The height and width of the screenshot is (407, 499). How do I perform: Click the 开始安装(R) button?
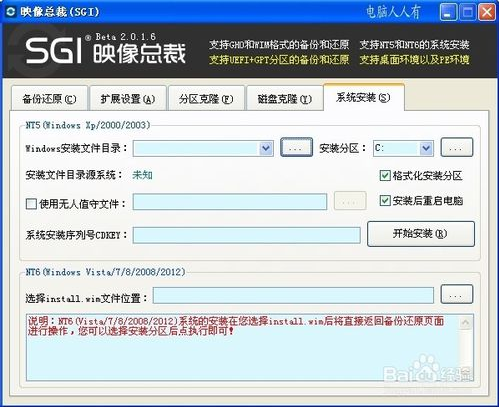pyautogui.click(x=421, y=234)
